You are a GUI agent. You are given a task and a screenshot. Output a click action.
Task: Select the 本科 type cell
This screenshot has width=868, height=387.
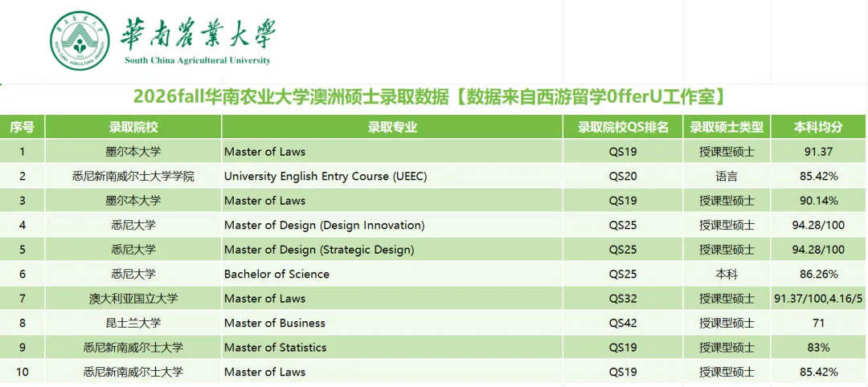727,275
